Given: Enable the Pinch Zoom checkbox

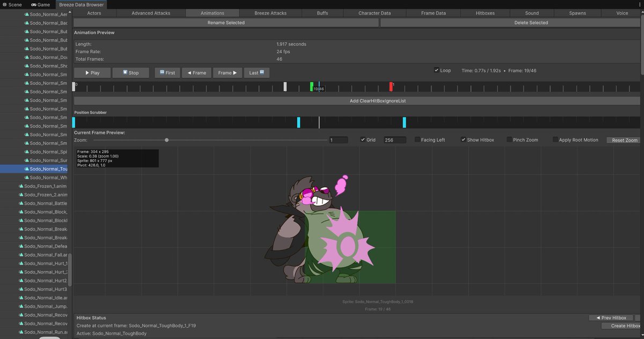Looking at the screenshot, I should [x=509, y=139].
